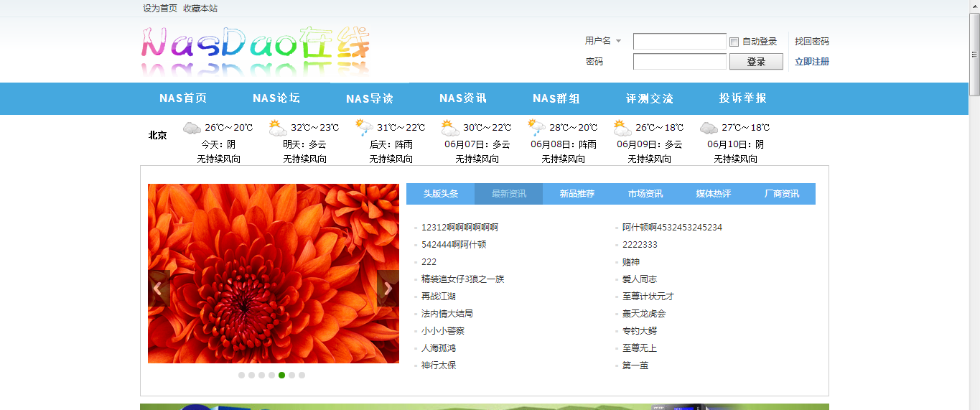980x410 pixels.
Task: Open article 法内情大结局
Action: [447, 314]
